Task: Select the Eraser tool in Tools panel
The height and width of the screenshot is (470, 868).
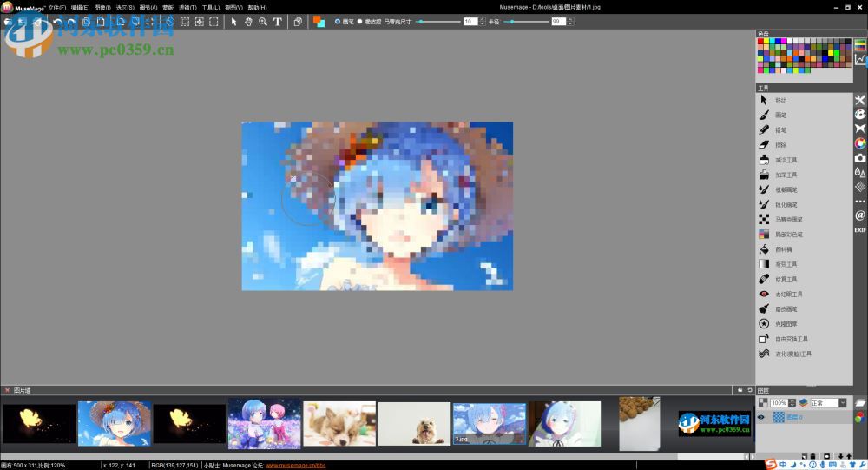Action: (764, 145)
